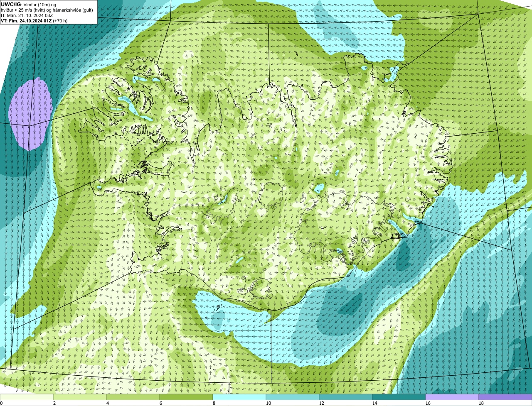Viewport: 532px width, 406px height.
Task: Click the 14–16 m/s dark teal legend swatch
Action: (x=399, y=397)
